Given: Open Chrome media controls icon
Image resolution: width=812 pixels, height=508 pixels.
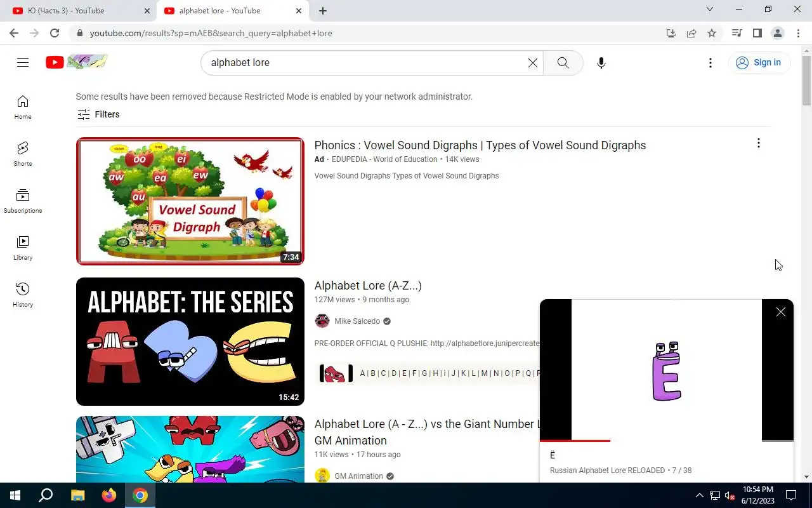Looking at the screenshot, I should [737, 33].
